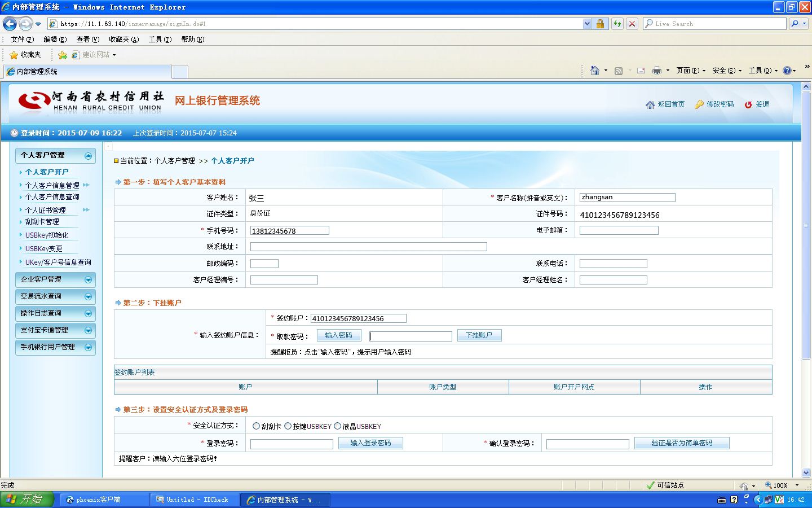Open the 帮助(H) menu
The image size is (812, 508).
pyautogui.click(x=193, y=40)
